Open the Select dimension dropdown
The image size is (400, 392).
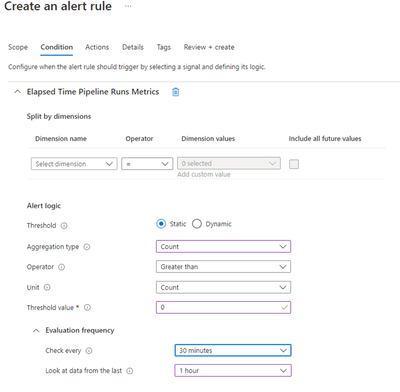click(74, 164)
